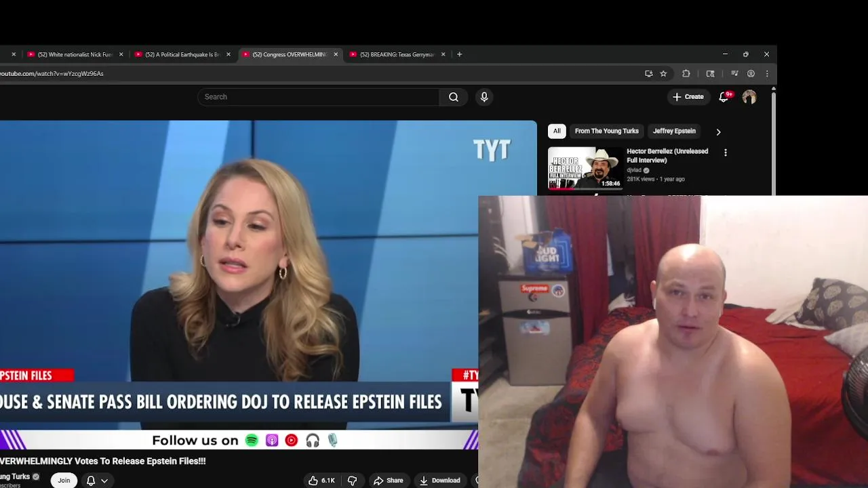868x488 pixels.
Task: Open Chrome side panel search icon
Action: click(710, 73)
